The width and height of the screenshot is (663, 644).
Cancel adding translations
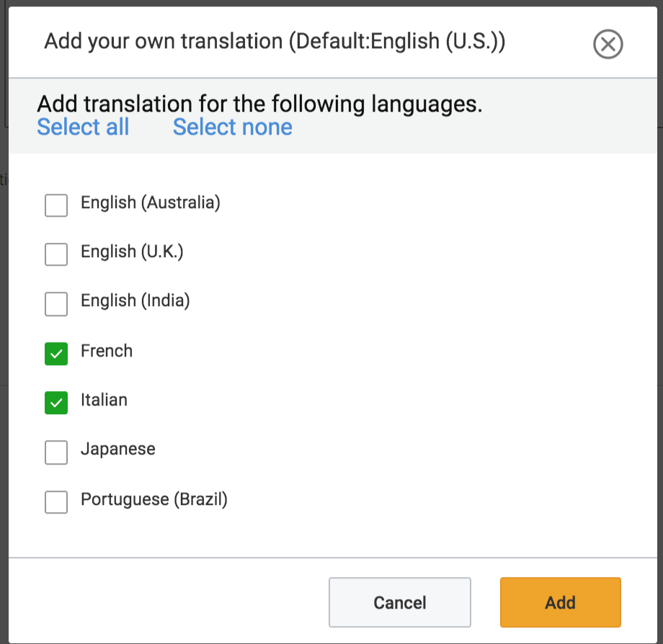(x=399, y=602)
